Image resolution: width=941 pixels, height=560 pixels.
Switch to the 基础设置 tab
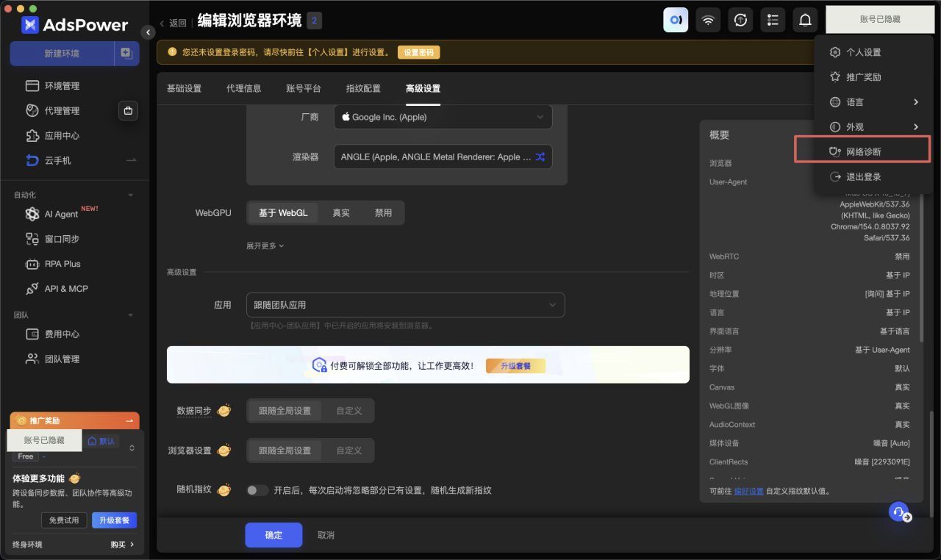pyautogui.click(x=184, y=89)
